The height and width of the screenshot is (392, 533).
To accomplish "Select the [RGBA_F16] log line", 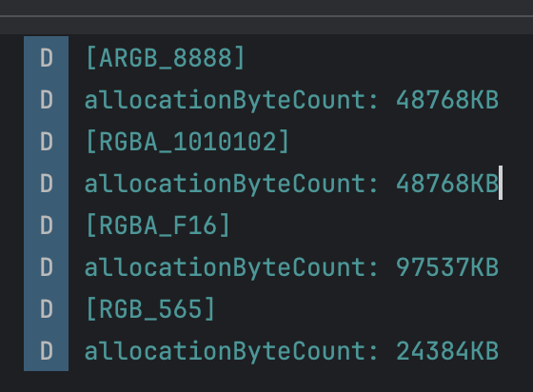I will (158, 225).
